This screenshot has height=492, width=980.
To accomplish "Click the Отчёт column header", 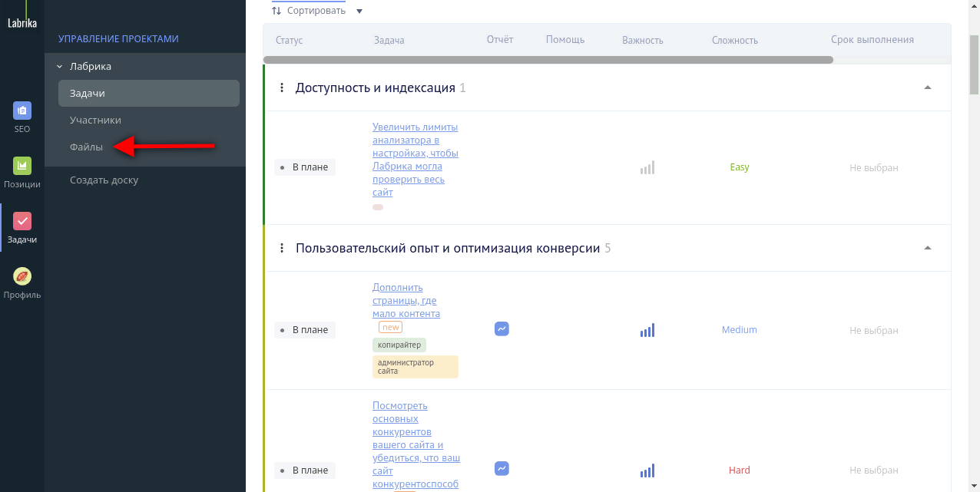I will tap(500, 39).
